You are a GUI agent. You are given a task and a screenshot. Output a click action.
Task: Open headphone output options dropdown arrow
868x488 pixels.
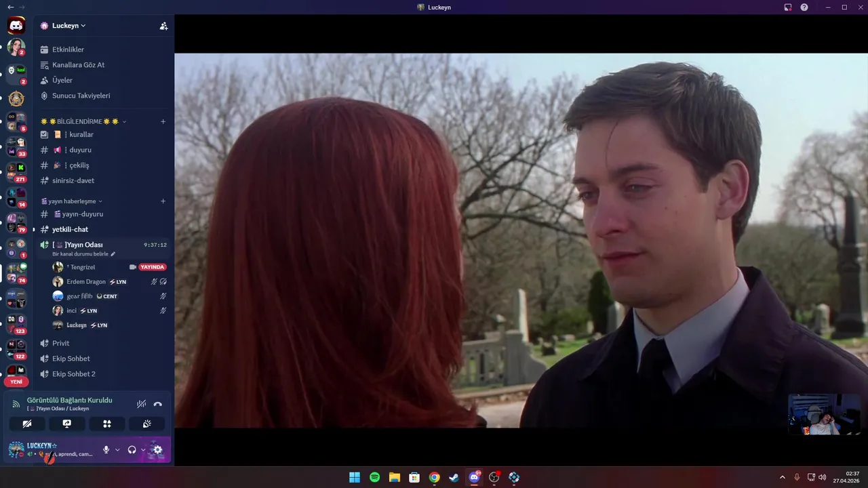tap(143, 449)
